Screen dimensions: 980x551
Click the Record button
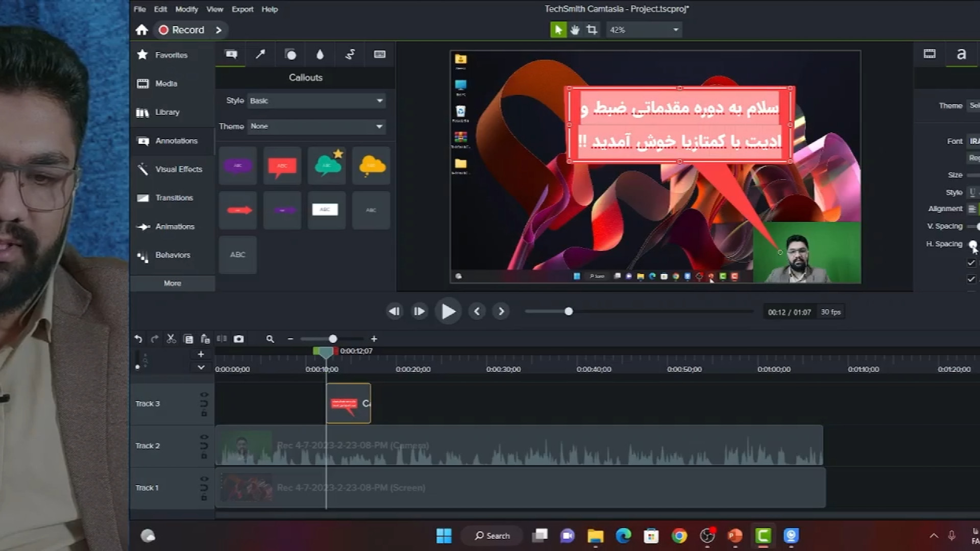click(182, 30)
